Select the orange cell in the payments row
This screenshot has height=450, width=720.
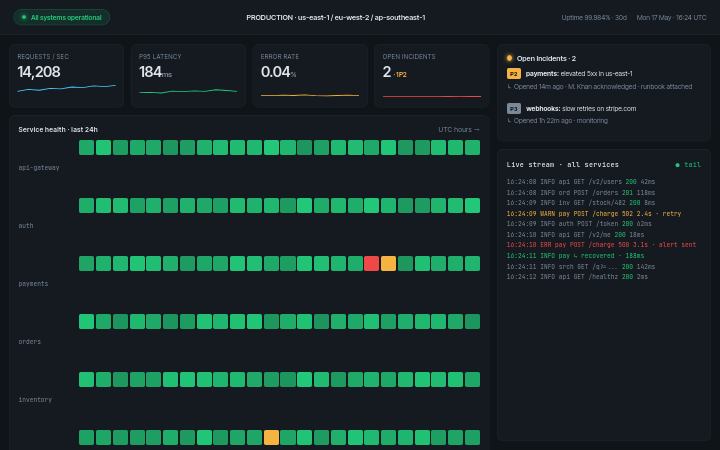388,264
